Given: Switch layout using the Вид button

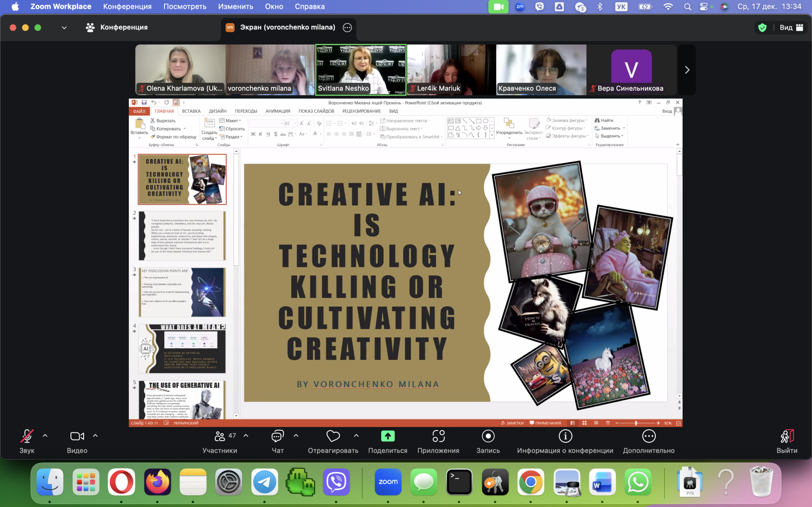Looking at the screenshot, I should (x=791, y=28).
